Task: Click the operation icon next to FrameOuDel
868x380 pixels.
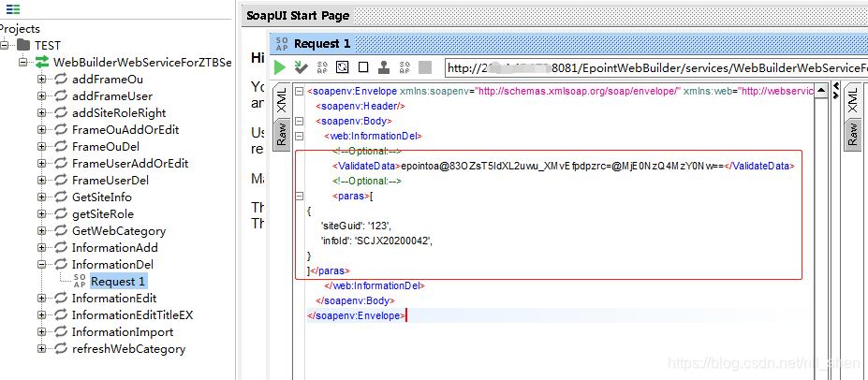Action: (x=60, y=146)
